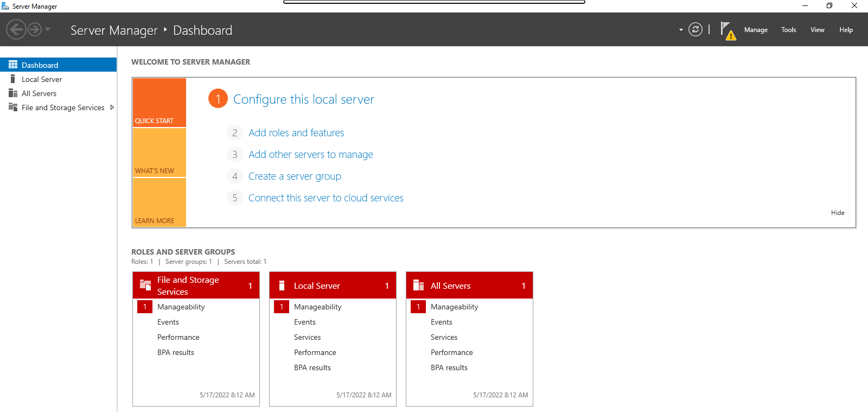Select All Servers in the sidebar

pyautogui.click(x=58, y=93)
